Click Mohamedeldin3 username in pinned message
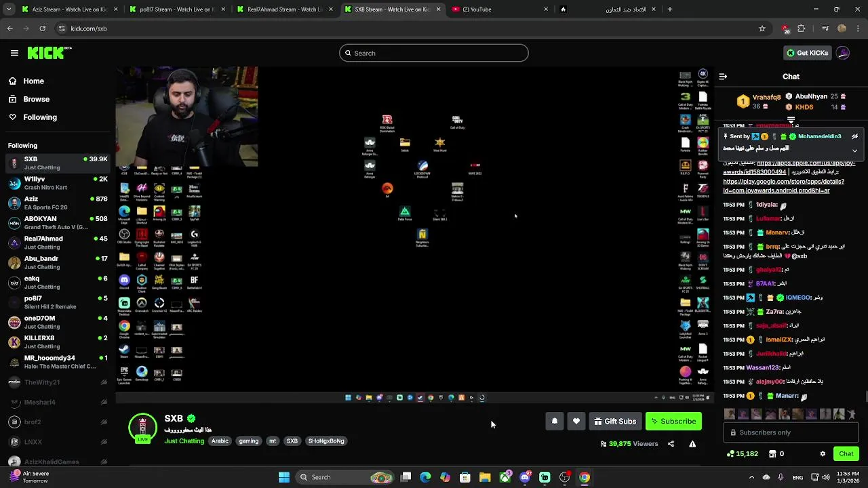Screen dimensions: 868x488 (819, 136)
